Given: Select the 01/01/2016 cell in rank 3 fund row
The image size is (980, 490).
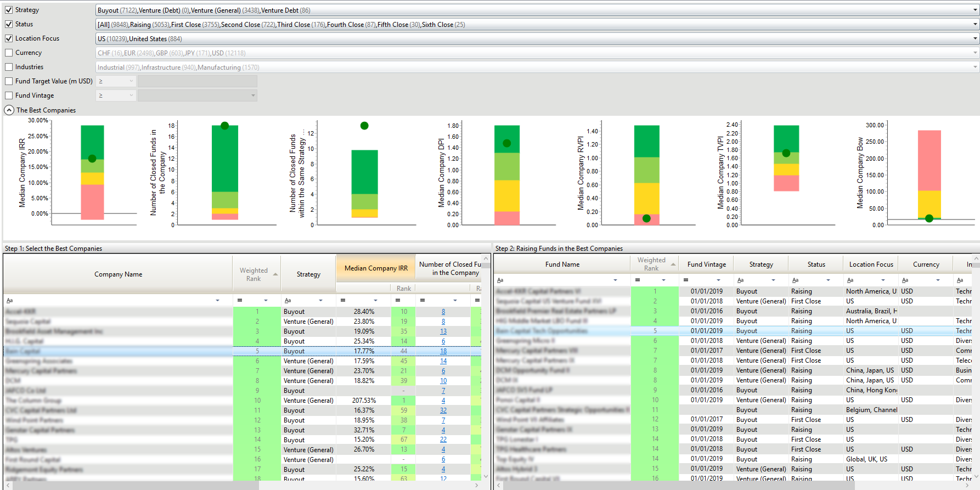Looking at the screenshot, I should 706,311.
